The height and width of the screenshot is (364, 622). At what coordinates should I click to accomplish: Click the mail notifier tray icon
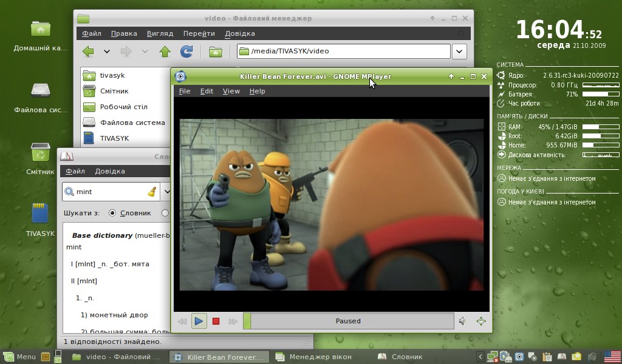[576, 357]
